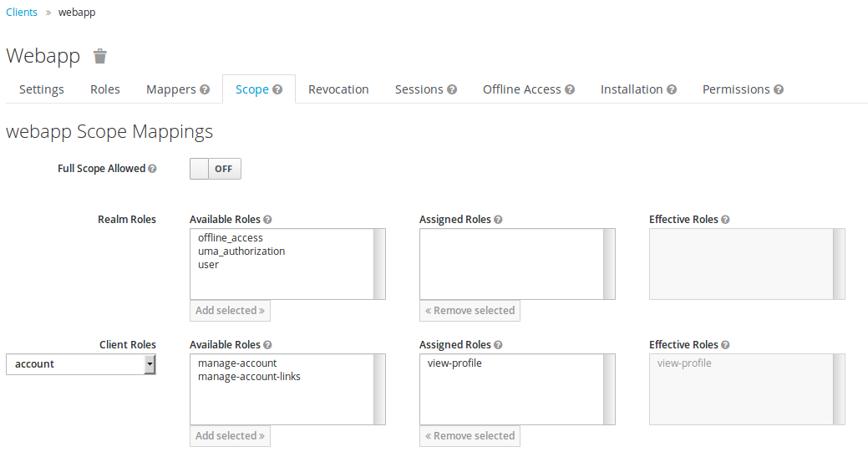This screenshot has width=868, height=457.
Task: Open the Permissions tab
Action: [736, 89]
